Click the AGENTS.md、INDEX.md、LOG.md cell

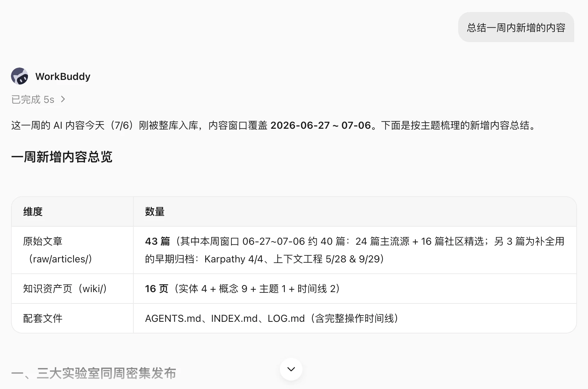[355, 318]
